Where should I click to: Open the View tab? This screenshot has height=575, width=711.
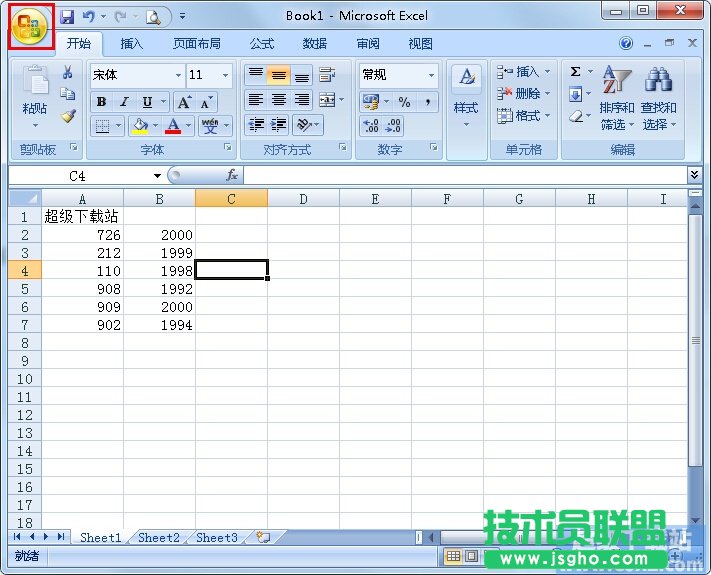pyautogui.click(x=420, y=44)
